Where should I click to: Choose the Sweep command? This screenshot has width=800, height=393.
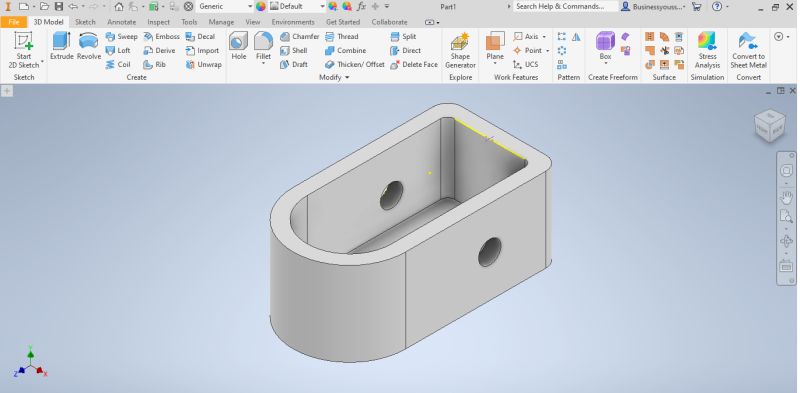pyautogui.click(x=121, y=37)
